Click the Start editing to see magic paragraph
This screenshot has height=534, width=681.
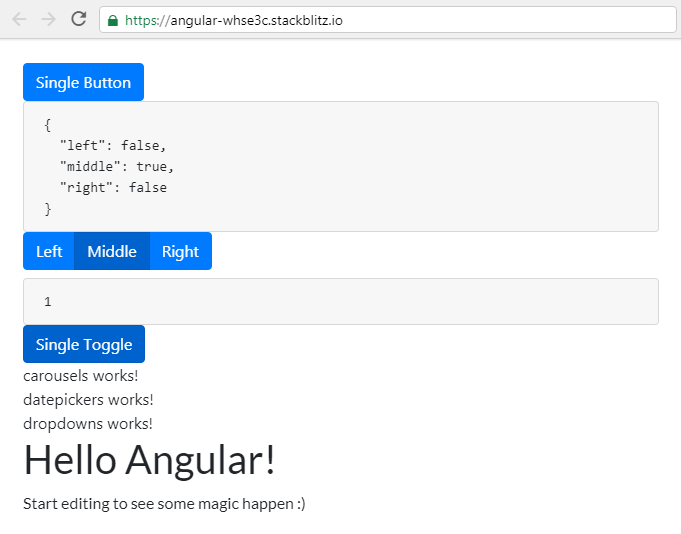click(164, 504)
